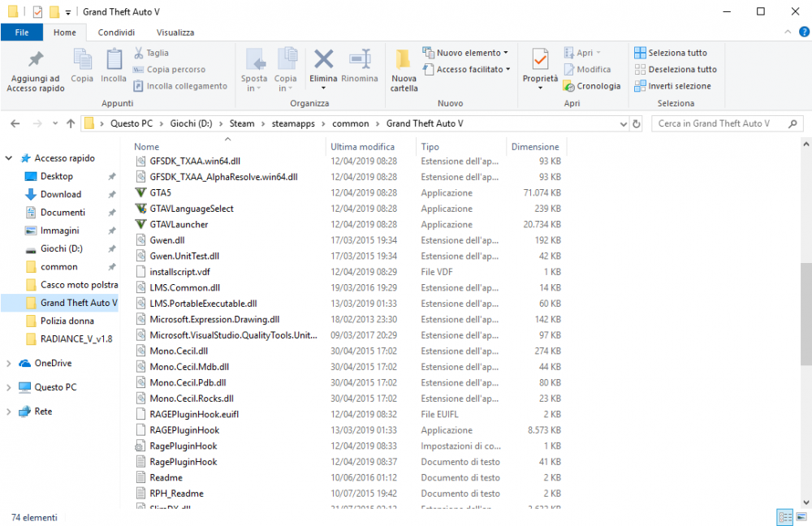Click Cronologia in Apri group
The height and width of the screenshot is (526, 812).
592,86
